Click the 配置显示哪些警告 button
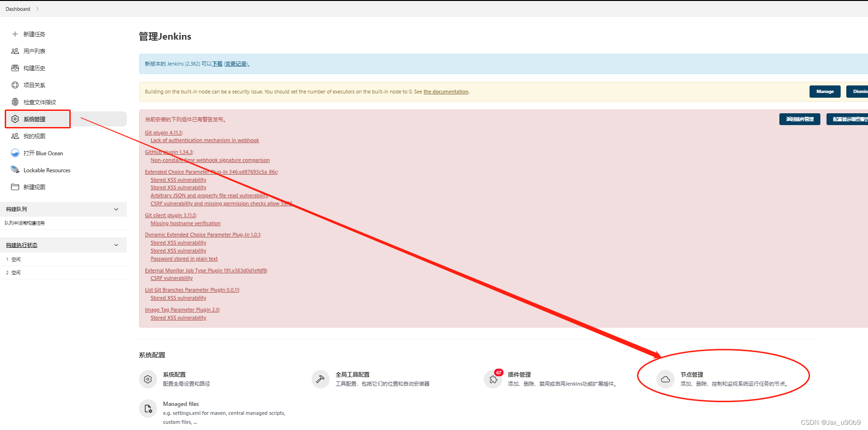 pos(847,119)
